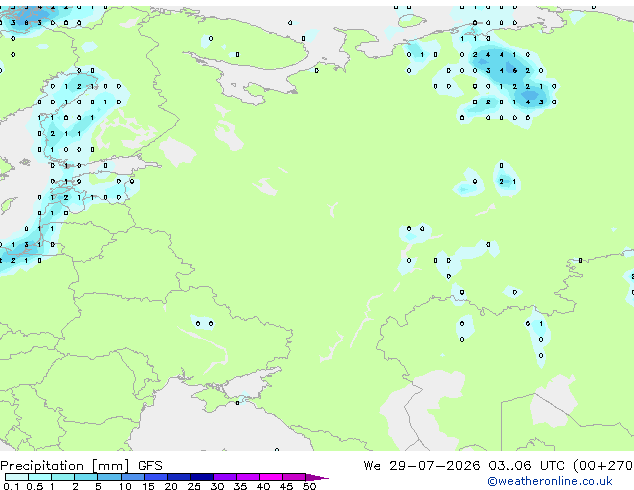This screenshot has width=634, height=490.
Task: Select the 20–25 mm dark blue swatch
Action: 179,477
